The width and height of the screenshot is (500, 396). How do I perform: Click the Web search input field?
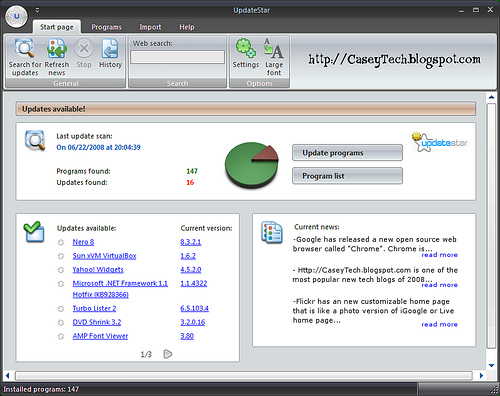click(177, 57)
